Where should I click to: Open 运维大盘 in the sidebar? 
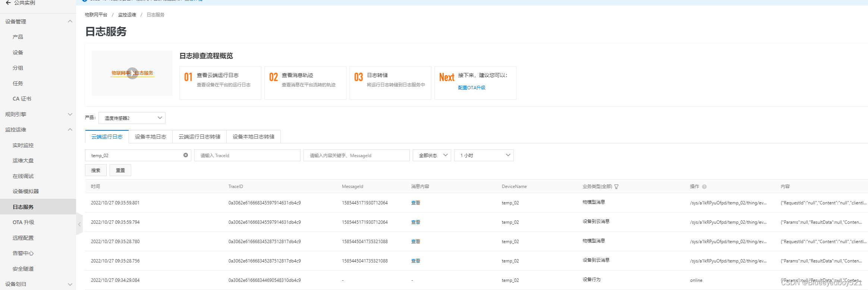pos(23,160)
